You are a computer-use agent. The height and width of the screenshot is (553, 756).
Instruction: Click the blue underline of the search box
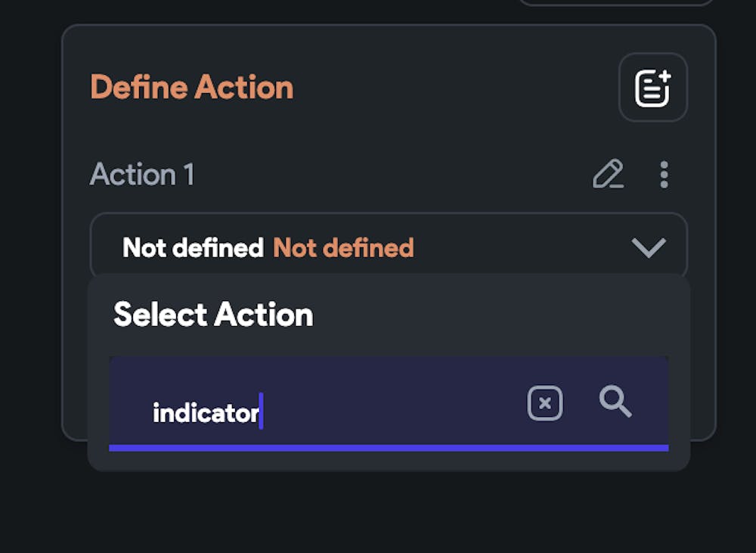389,448
